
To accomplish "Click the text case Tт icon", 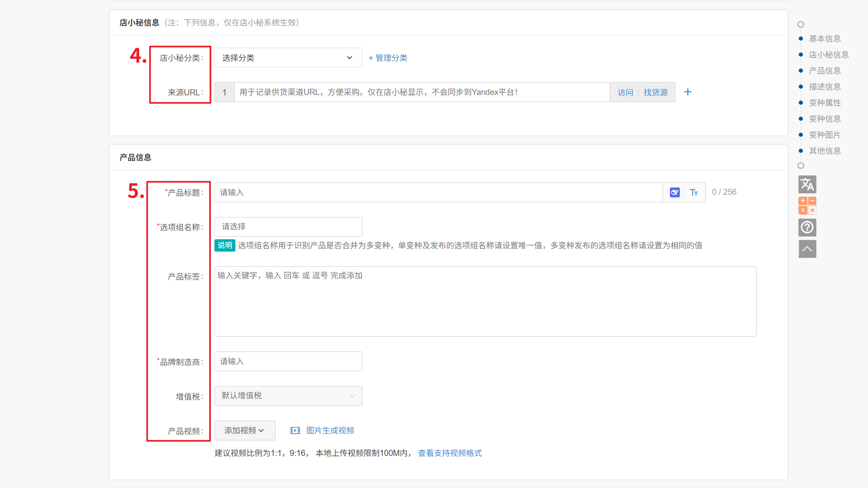I will 694,192.
